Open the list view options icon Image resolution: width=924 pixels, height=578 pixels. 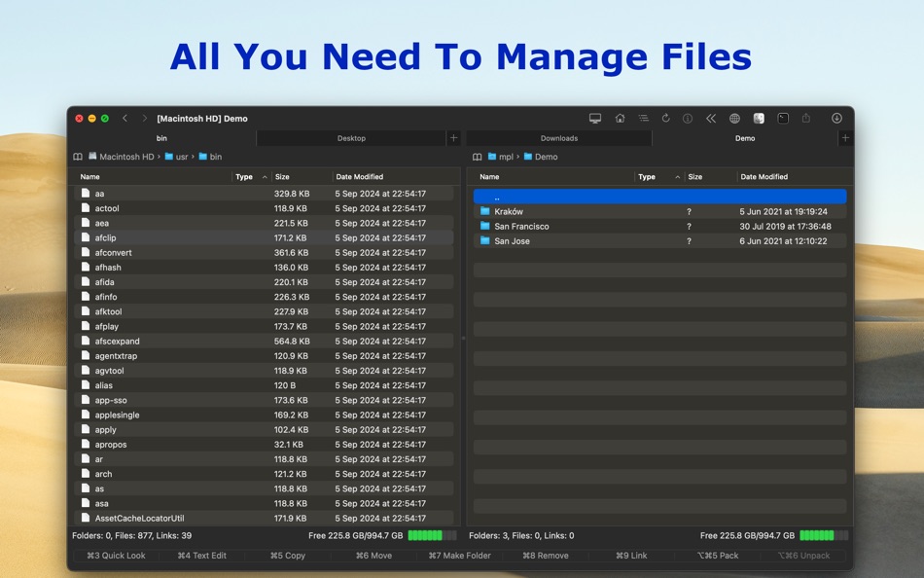(644, 119)
